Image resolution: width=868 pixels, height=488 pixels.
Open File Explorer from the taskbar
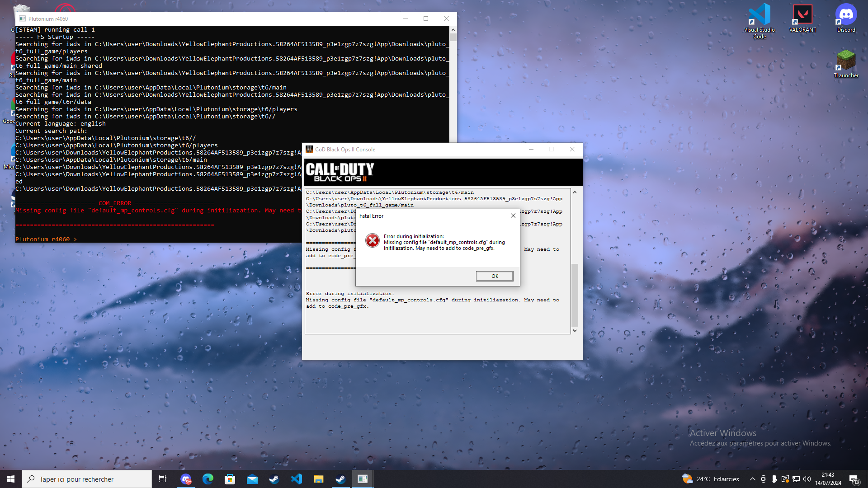[x=319, y=479]
